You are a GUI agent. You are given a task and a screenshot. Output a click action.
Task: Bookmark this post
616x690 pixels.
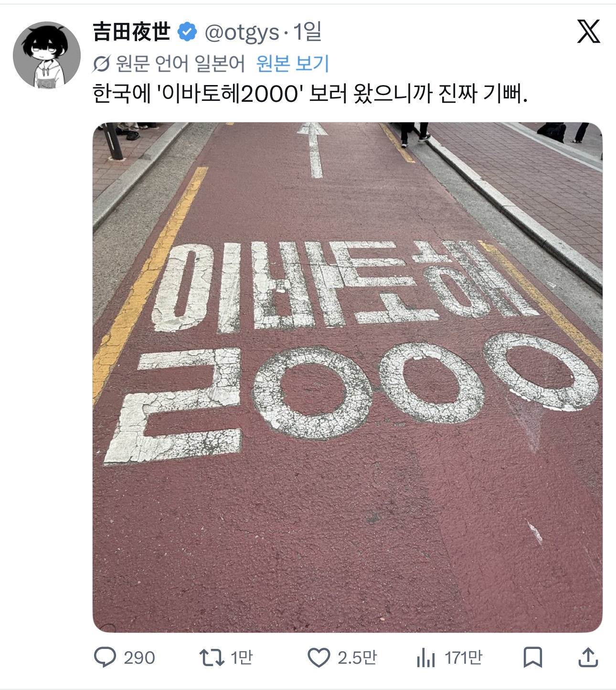(x=533, y=658)
